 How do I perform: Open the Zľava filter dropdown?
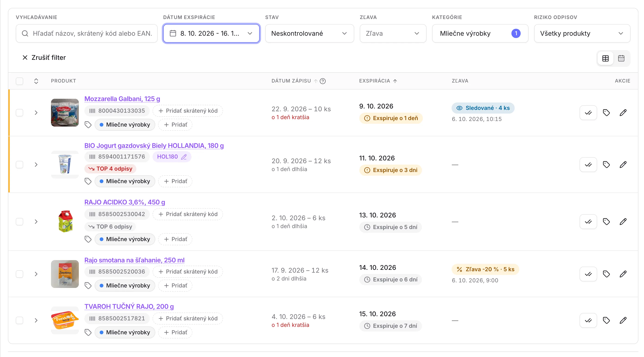(393, 33)
